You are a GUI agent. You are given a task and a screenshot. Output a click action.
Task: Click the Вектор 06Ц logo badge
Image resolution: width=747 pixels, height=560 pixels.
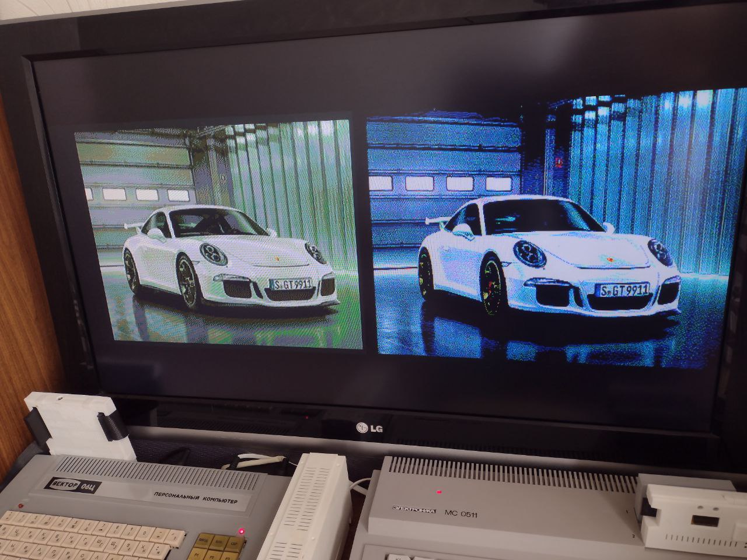pos(74,486)
